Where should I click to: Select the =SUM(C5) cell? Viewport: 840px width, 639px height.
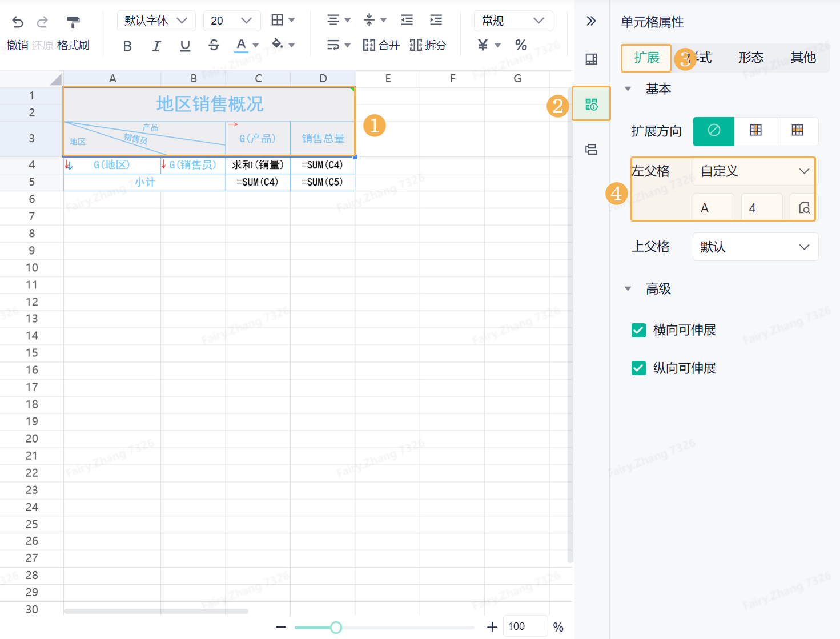click(323, 182)
